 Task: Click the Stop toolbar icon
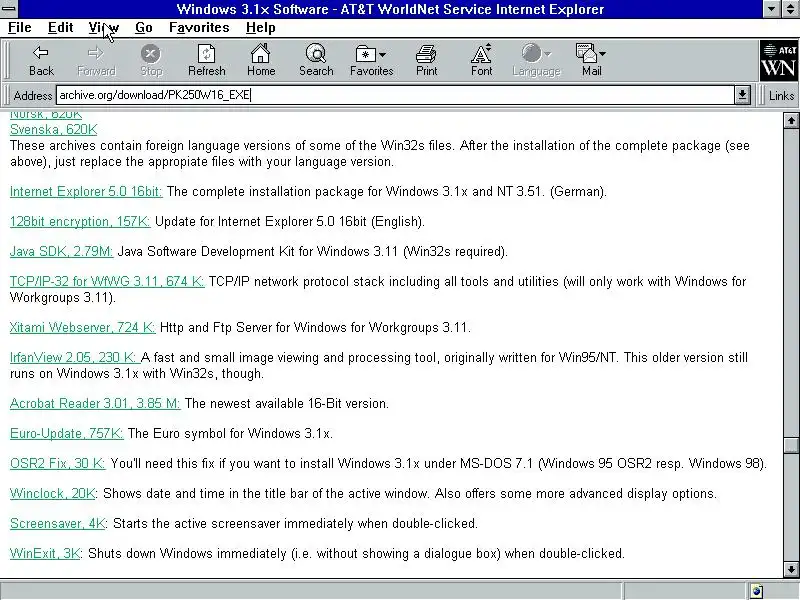(151, 53)
